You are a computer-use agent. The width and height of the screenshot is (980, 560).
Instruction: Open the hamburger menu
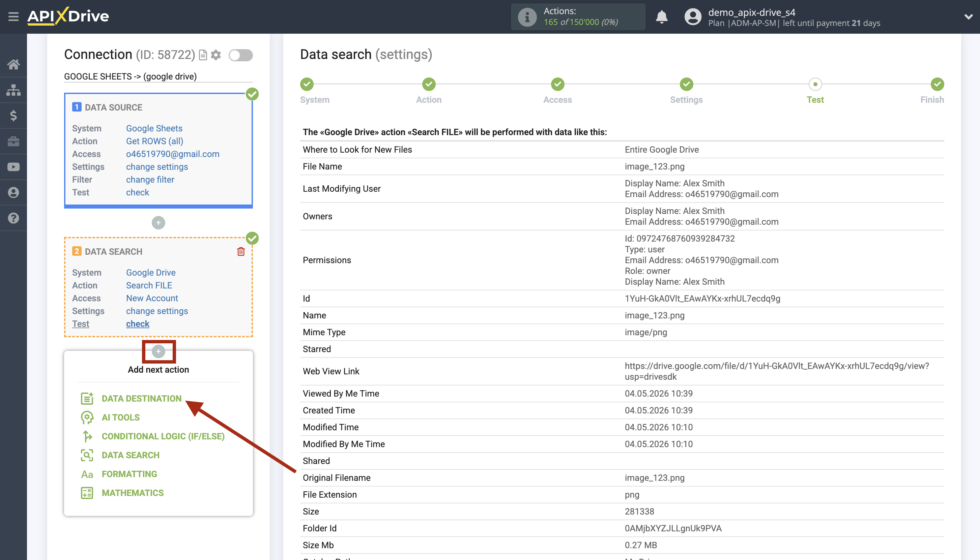tap(13, 17)
